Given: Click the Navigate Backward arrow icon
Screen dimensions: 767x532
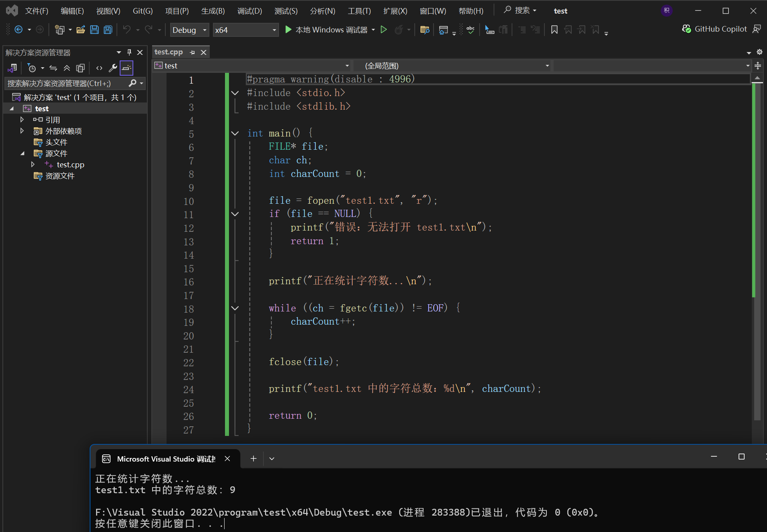Looking at the screenshot, I should pos(18,30).
